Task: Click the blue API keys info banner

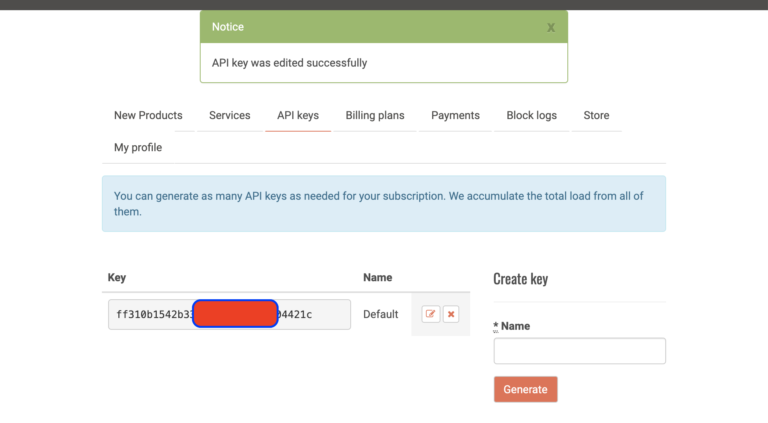Action: click(383, 204)
